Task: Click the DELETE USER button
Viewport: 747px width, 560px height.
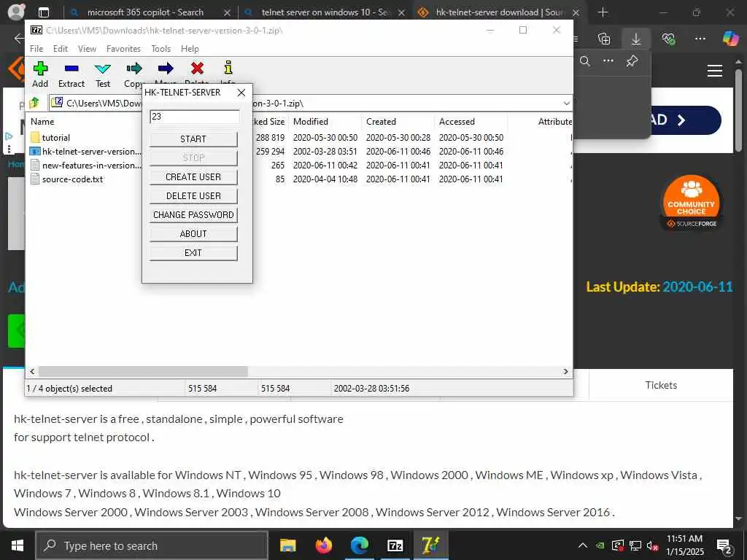Action: point(193,196)
